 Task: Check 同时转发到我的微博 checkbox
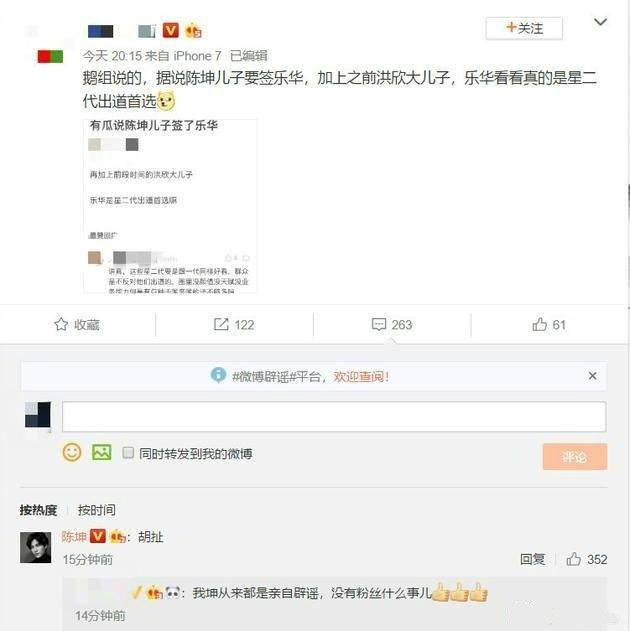pos(128,453)
